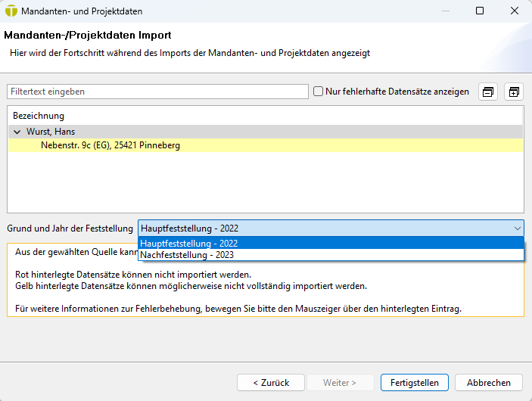Image resolution: width=532 pixels, height=401 pixels.
Task: Click the Expand All icon button
Action: point(514,92)
